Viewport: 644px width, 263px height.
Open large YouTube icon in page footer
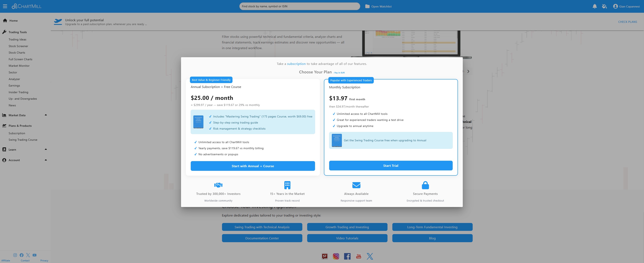coord(358,256)
